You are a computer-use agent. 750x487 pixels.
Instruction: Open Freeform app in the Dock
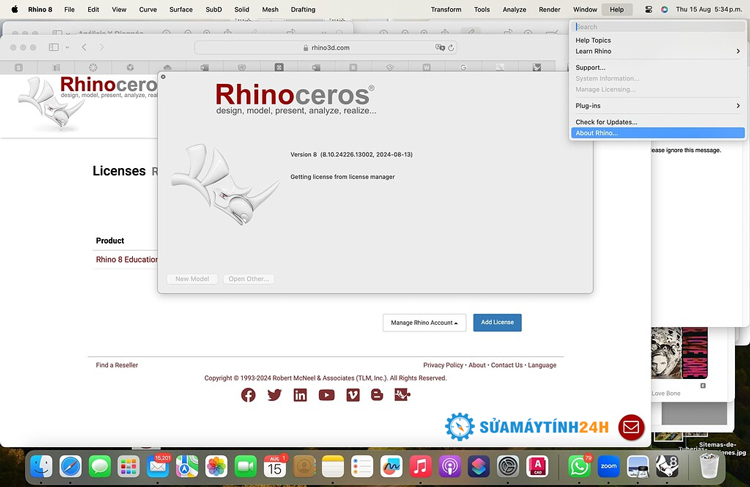(391, 466)
